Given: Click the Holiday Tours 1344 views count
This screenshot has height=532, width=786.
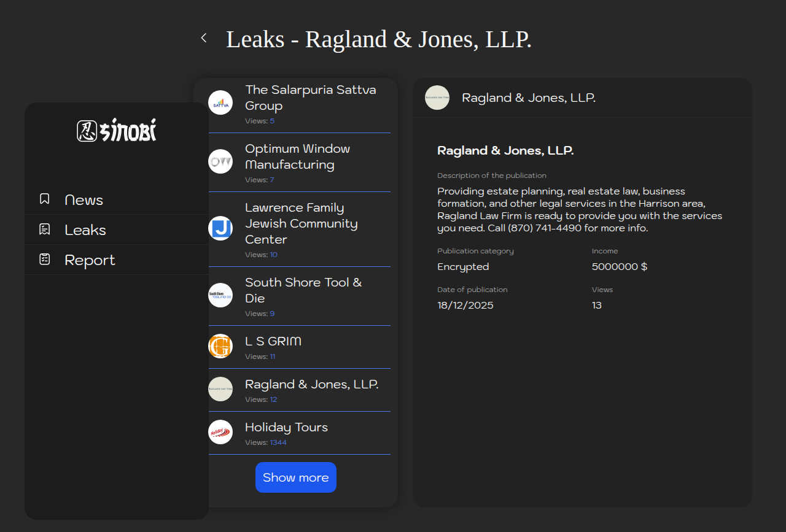Looking at the screenshot, I should tap(278, 442).
